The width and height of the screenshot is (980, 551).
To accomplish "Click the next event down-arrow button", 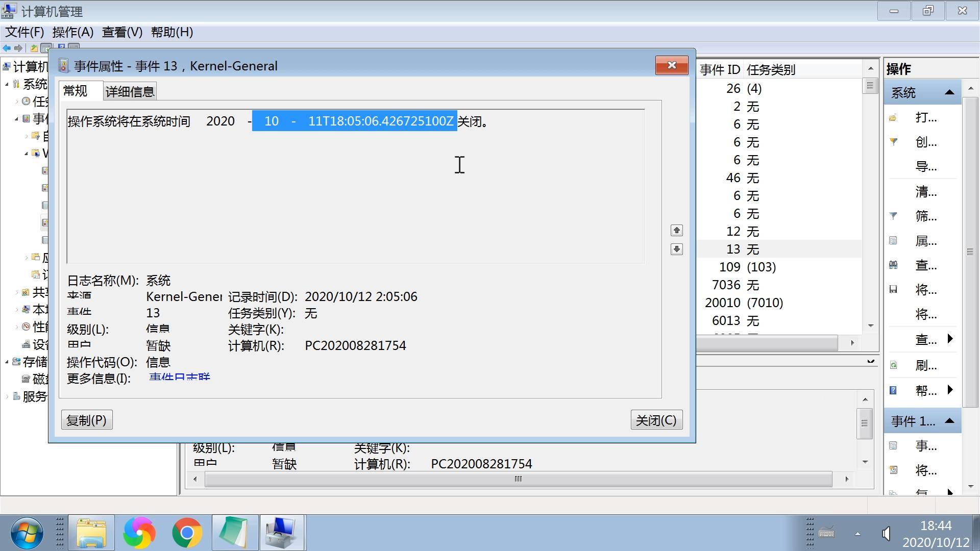I will pyautogui.click(x=676, y=249).
